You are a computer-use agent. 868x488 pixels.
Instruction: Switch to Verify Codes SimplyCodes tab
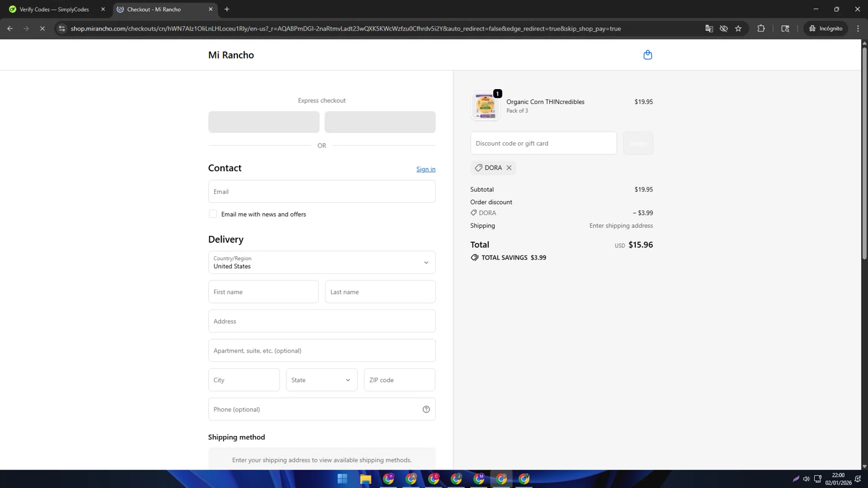(54, 9)
